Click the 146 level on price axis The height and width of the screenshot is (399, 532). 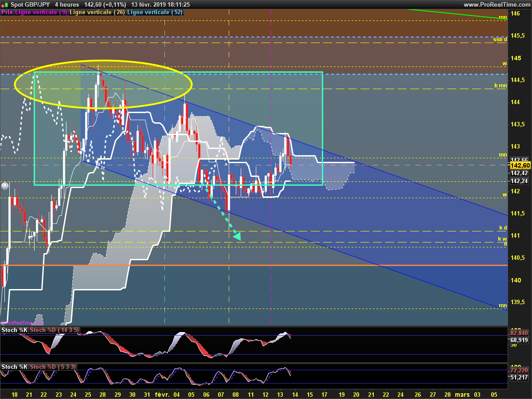pos(515,14)
